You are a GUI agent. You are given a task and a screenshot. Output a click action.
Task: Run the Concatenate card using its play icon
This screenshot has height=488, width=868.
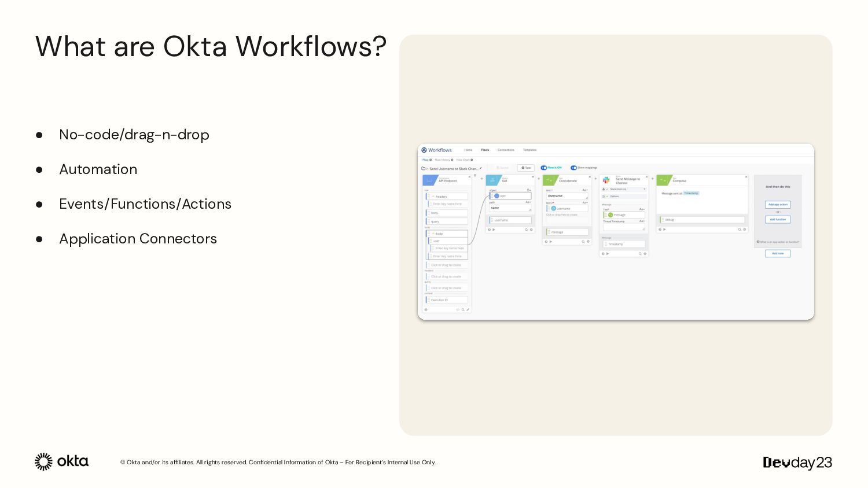pyautogui.click(x=550, y=242)
